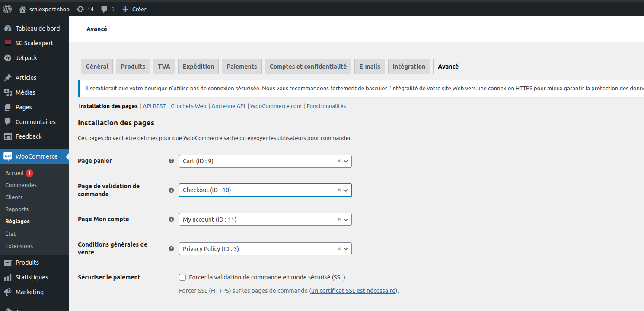Viewport: 644px width, 311px height.
Task: Switch to the Général tab
Action: (x=97, y=67)
